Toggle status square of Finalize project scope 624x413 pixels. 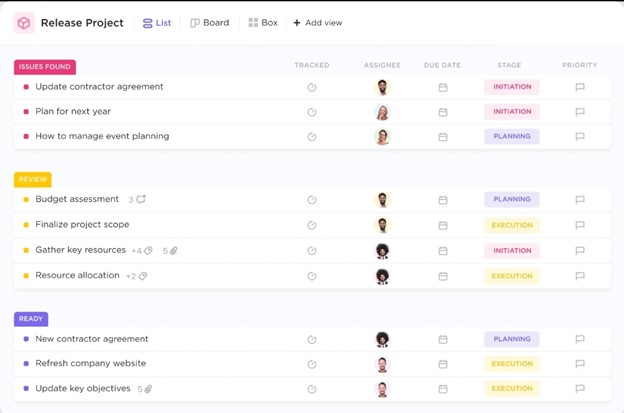26,226
